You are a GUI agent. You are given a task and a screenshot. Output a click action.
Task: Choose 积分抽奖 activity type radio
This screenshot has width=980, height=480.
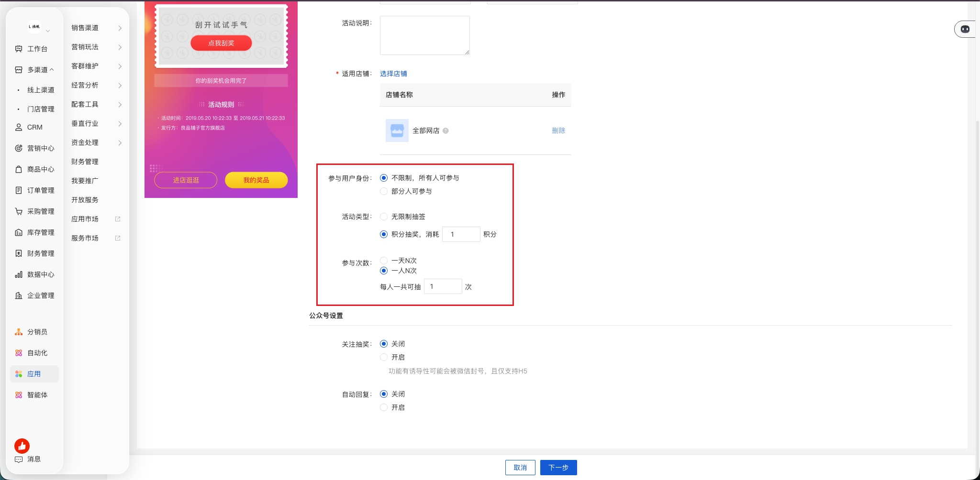pos(384,234)
